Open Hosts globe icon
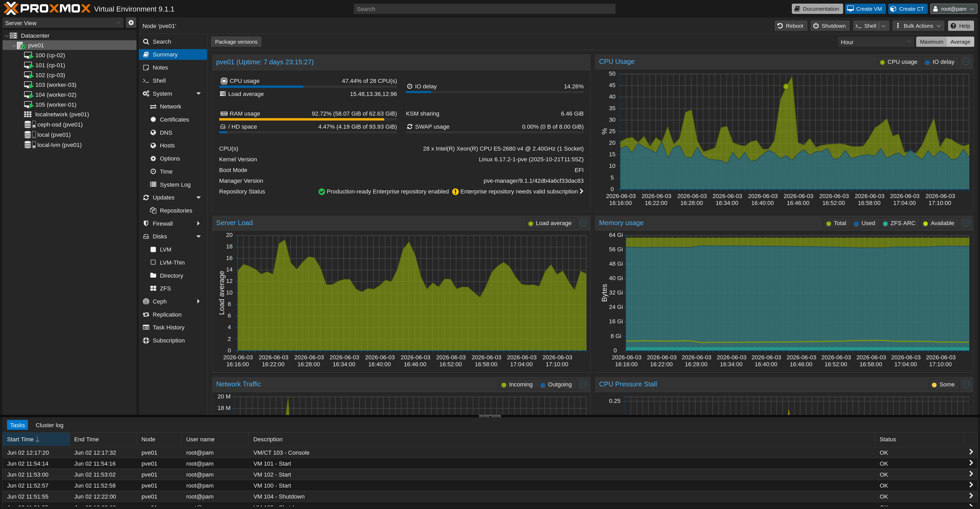The image size is (980, 509). click(153, 145)
